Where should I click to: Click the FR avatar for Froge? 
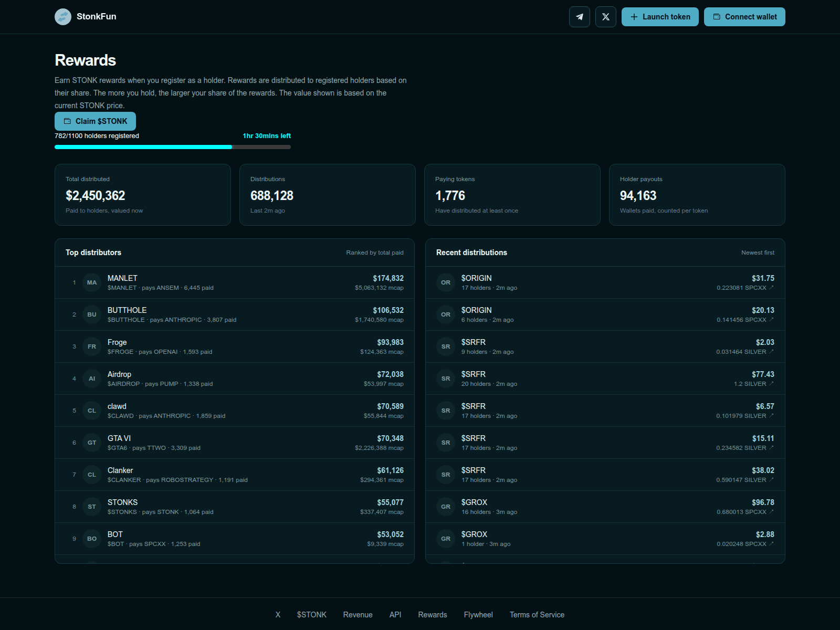(x=92, y=346)
